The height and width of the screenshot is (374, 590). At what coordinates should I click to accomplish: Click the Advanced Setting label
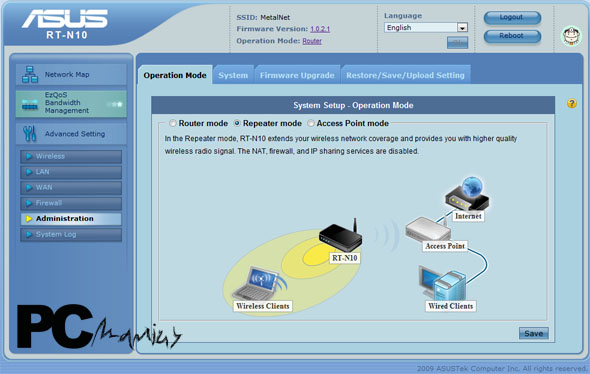pyautogui.click(x=75, y=134)
